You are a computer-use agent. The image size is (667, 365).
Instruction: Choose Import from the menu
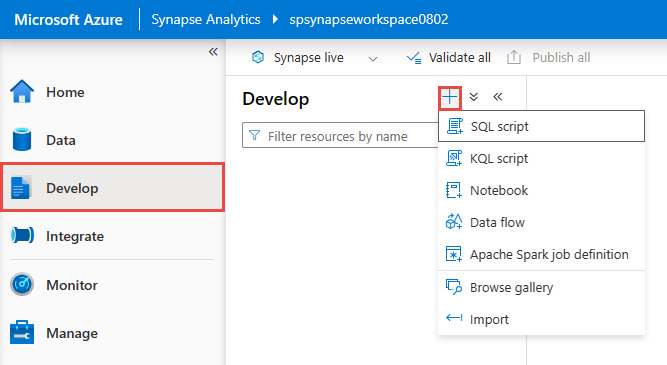coord(542,319)
